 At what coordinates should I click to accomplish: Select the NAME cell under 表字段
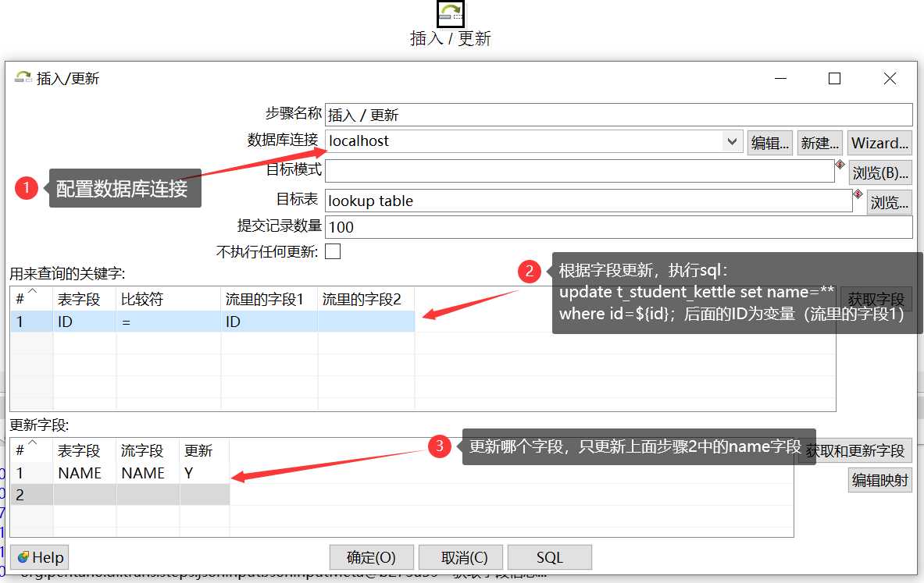click(x=84, y=473)
